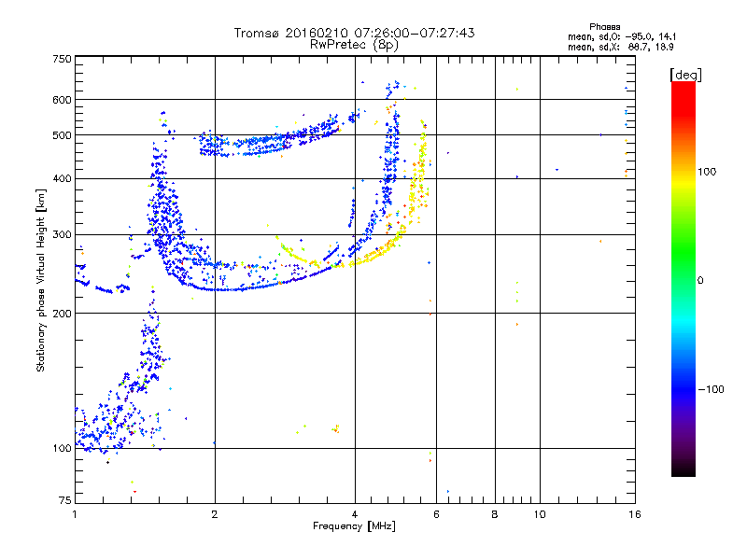Click the x-axis tick label '4'
Viewport: 747px width, 560px height.
click(355, 514)
